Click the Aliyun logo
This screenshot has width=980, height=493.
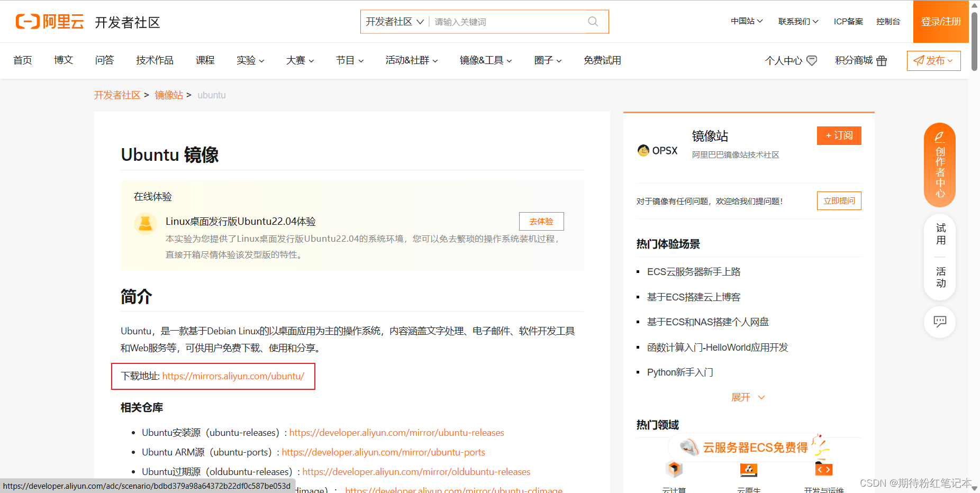(50, 22)
